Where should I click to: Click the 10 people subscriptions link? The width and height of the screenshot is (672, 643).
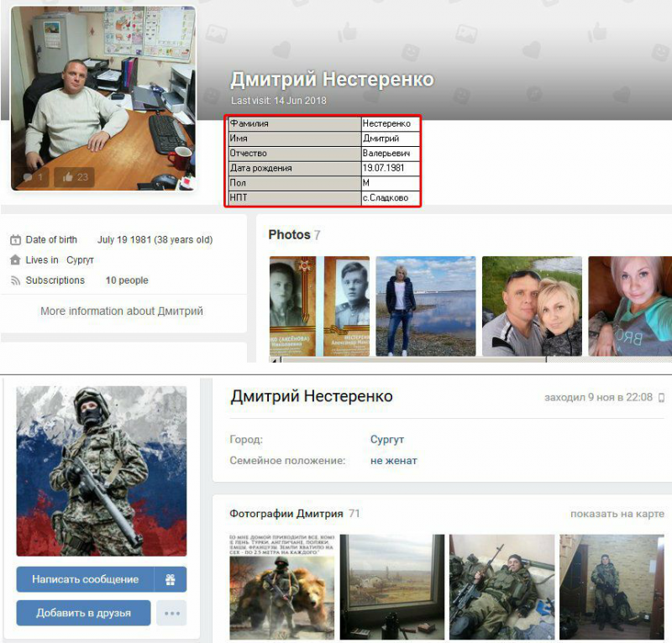(x=127, y=280)
